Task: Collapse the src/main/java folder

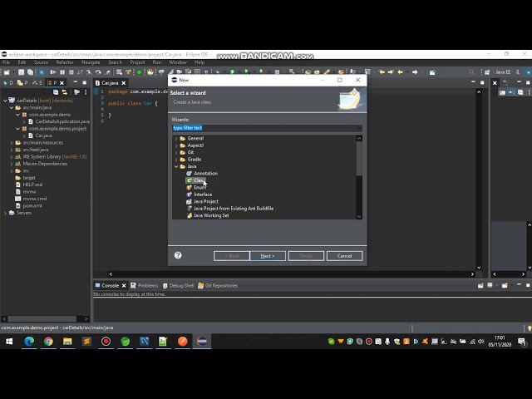Action: coord(12,107)
